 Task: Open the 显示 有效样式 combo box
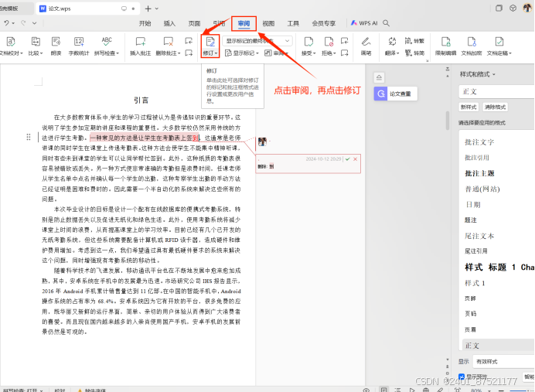coord(503,362)
